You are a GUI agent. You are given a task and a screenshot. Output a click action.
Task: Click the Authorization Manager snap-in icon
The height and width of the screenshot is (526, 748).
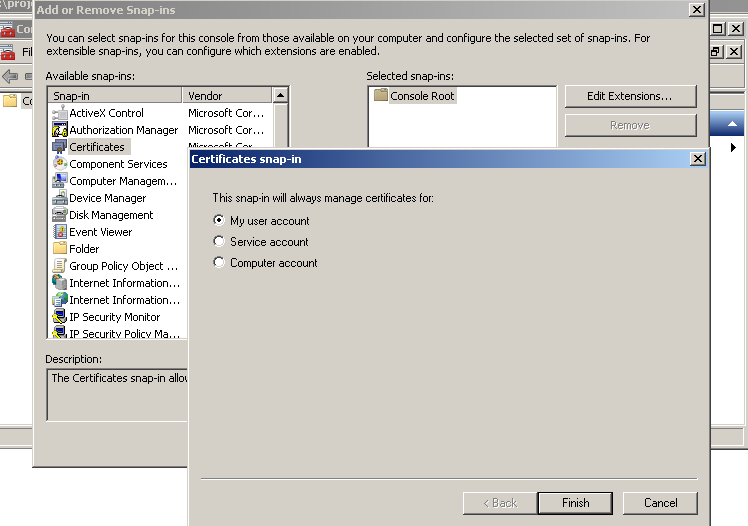pyautogui.click(x=60, y=130)
